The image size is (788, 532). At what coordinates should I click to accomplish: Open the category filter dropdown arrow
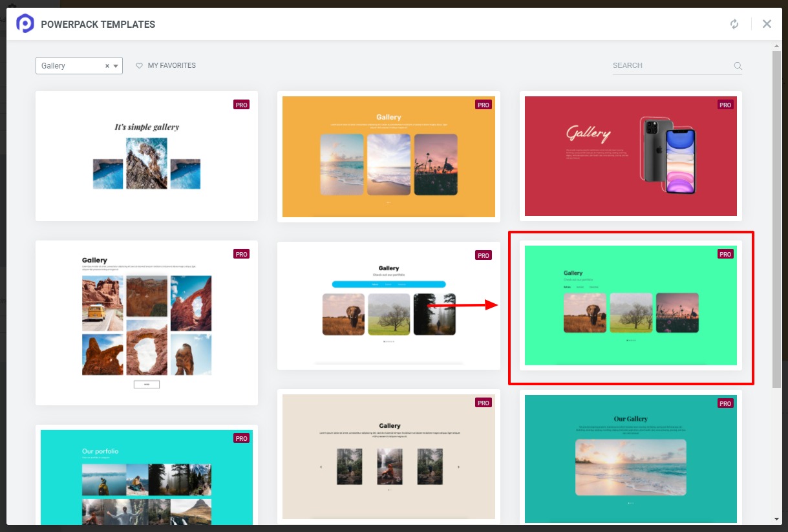coord(115,65)
